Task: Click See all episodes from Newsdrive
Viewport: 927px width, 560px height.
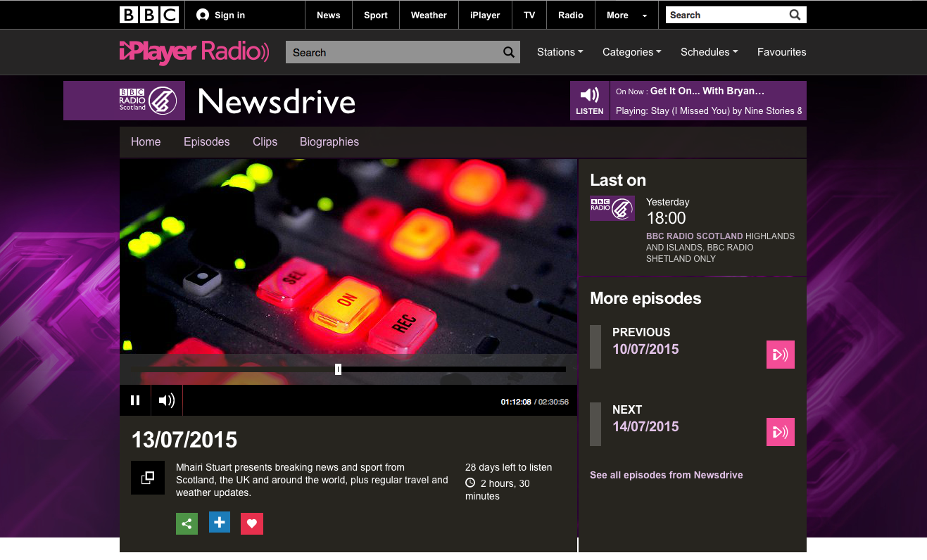Action: (x=667, y=475)
